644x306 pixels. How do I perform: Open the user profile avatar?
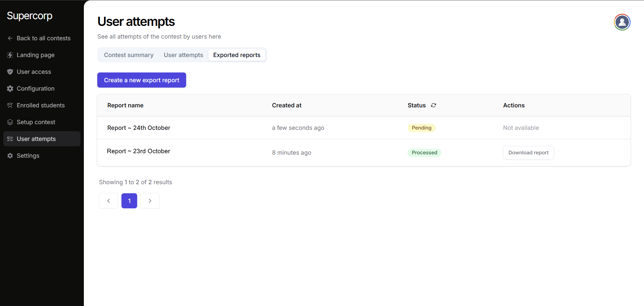click(x=622, y=22)
